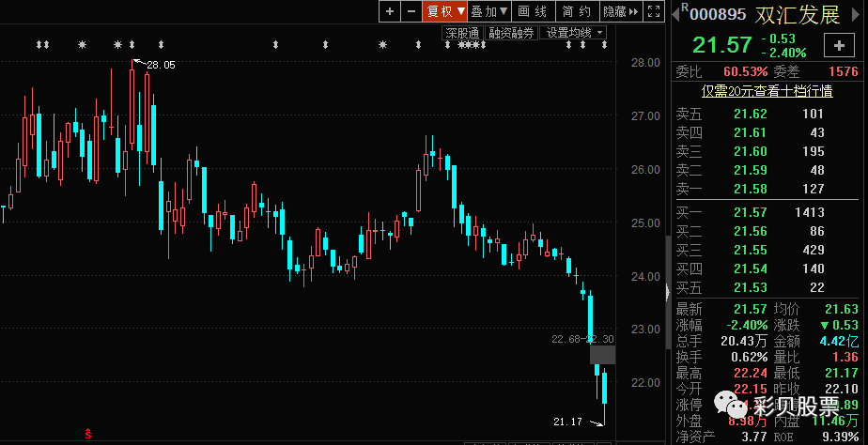The image size is (868, 445).
Task: Toggle the 简约 simple view mode
Action: pos(576,11)
